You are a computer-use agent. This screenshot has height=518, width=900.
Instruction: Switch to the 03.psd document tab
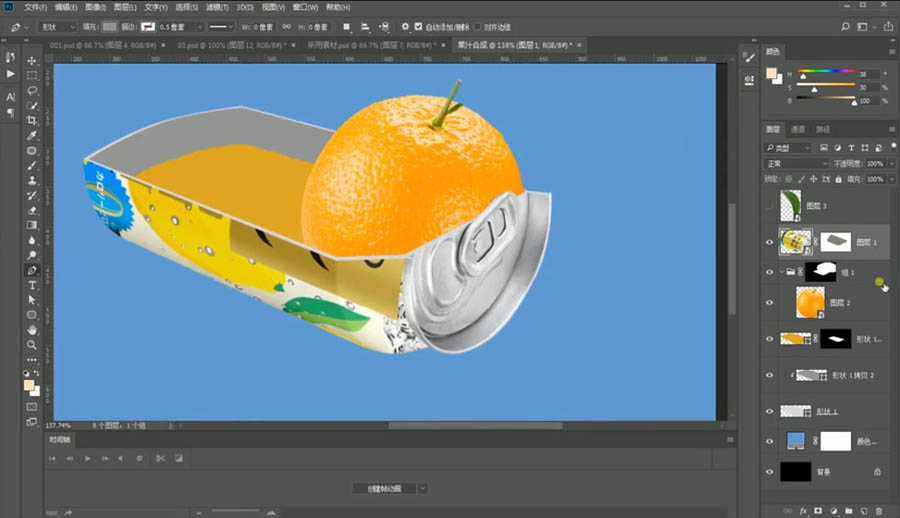click(230, 45)
